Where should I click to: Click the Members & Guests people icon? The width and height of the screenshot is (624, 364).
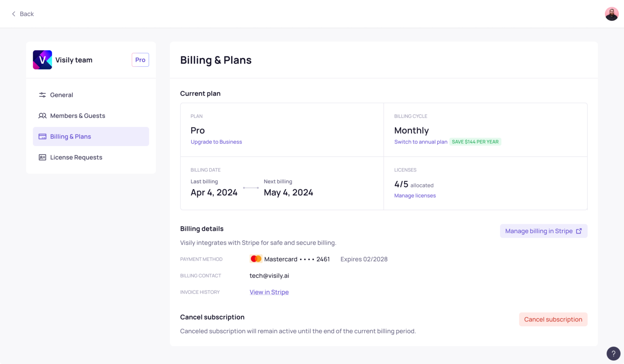tap(42, 115)
